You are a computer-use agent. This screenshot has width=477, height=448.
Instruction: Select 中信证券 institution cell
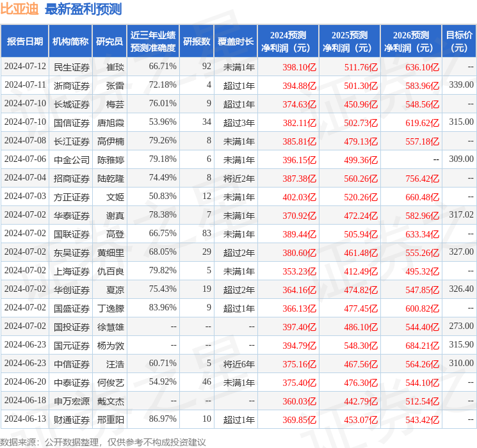[x=72, y=364]
